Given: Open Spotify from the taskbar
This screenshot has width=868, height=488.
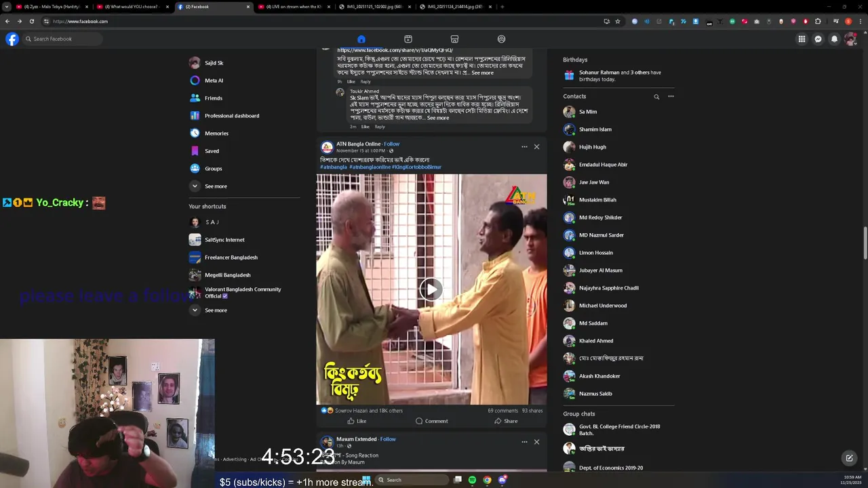Looking at the screenshot, I should point(472,480).
